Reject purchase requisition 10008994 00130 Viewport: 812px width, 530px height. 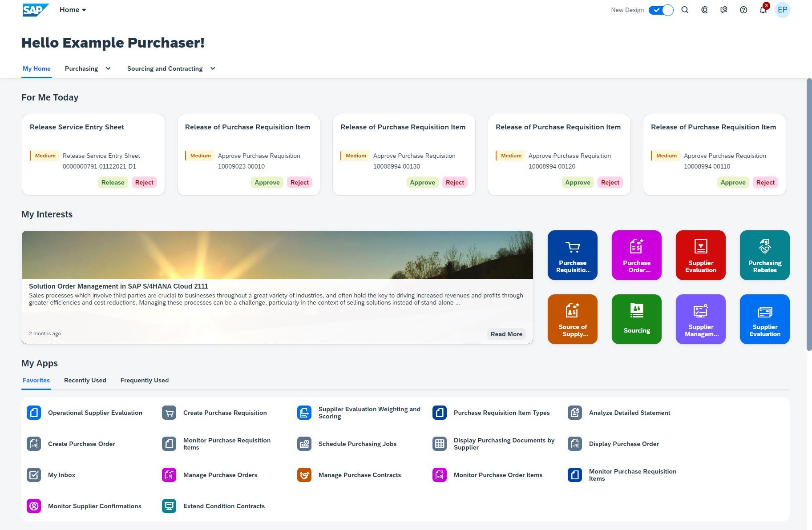pyautogui.click(x=455, y=182)
